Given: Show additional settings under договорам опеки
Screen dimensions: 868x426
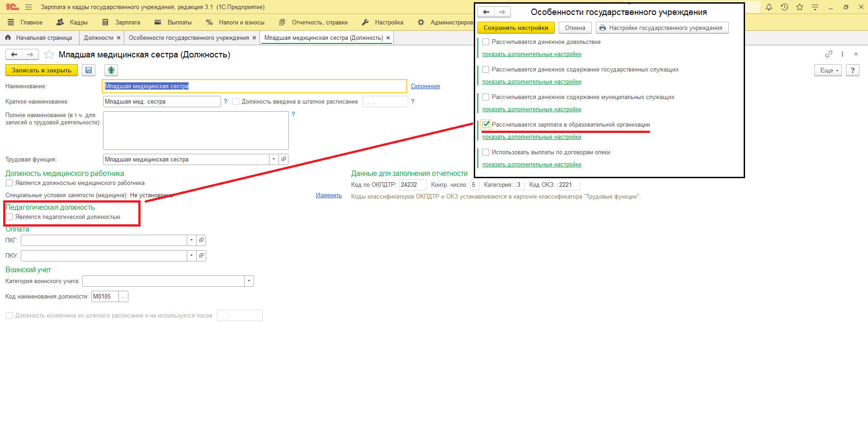Looking at the screenshot, I should click(532, 165).
